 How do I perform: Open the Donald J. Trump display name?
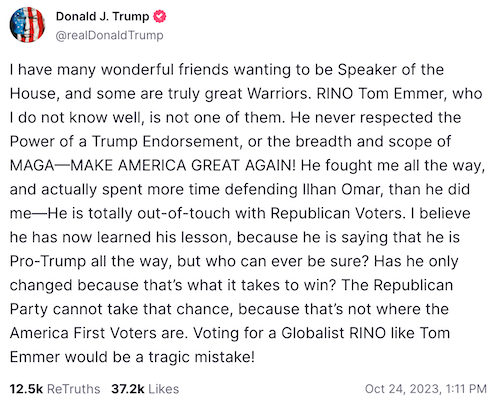102,16
